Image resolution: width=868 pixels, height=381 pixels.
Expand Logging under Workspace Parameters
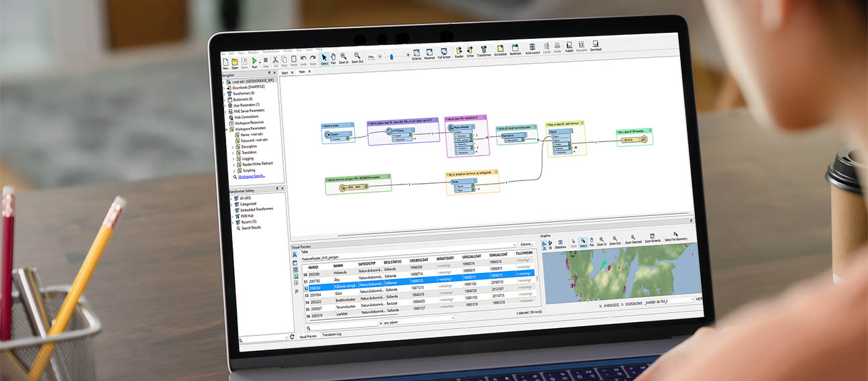pos(233,159)
